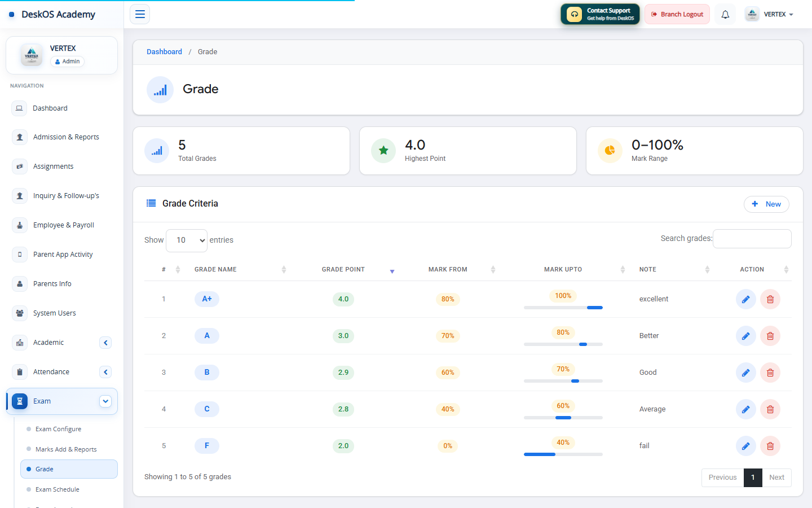The width and height of the screenshot is (812, 508).
Task: Click the System Users icon in sidebar
Action: click(20, 313)
